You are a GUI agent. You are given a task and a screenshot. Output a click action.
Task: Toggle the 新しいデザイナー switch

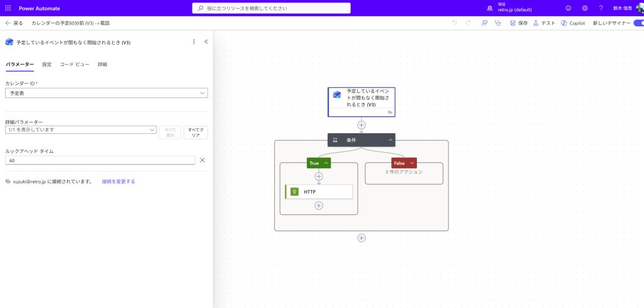tap(638, 23)
